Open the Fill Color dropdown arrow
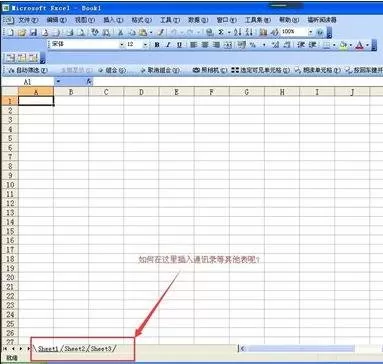 pos(351,45)
